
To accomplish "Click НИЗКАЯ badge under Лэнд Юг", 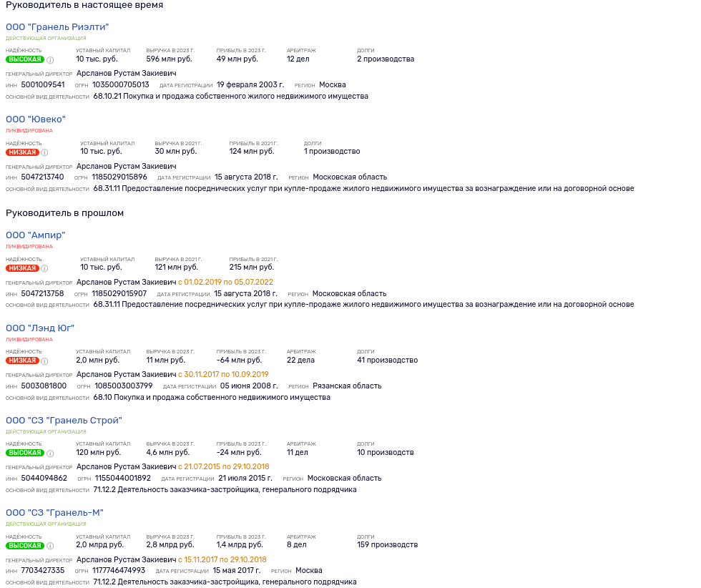I will [22, 361].
